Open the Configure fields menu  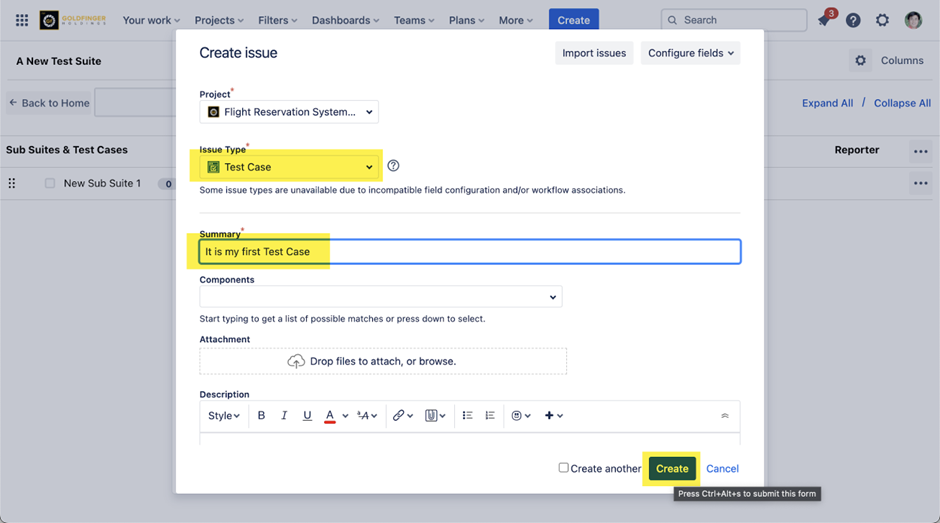pyautogui.click(x=690, y=53)
